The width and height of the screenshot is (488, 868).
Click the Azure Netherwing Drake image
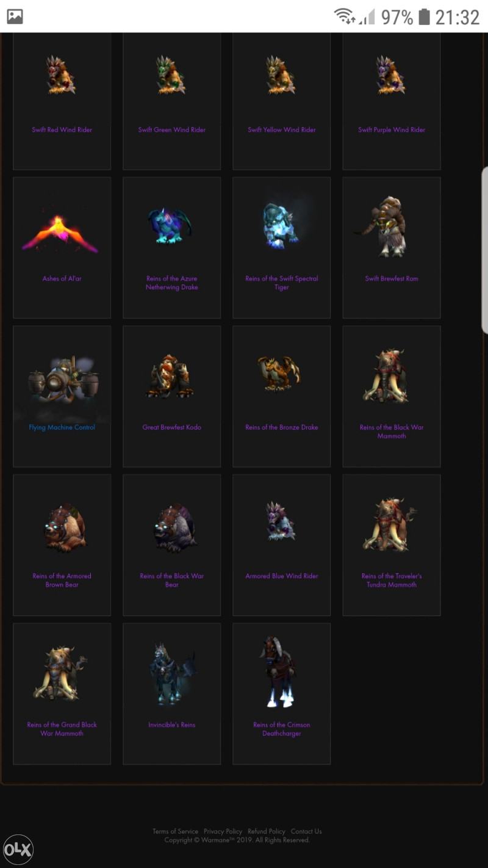point(170,225)
